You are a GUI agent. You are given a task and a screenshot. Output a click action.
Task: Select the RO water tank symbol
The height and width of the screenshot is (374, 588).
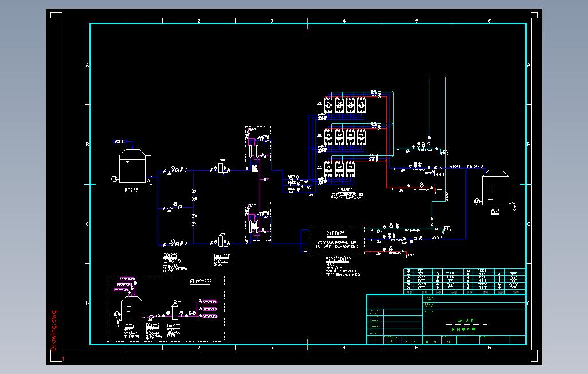(x=132, y=166)
